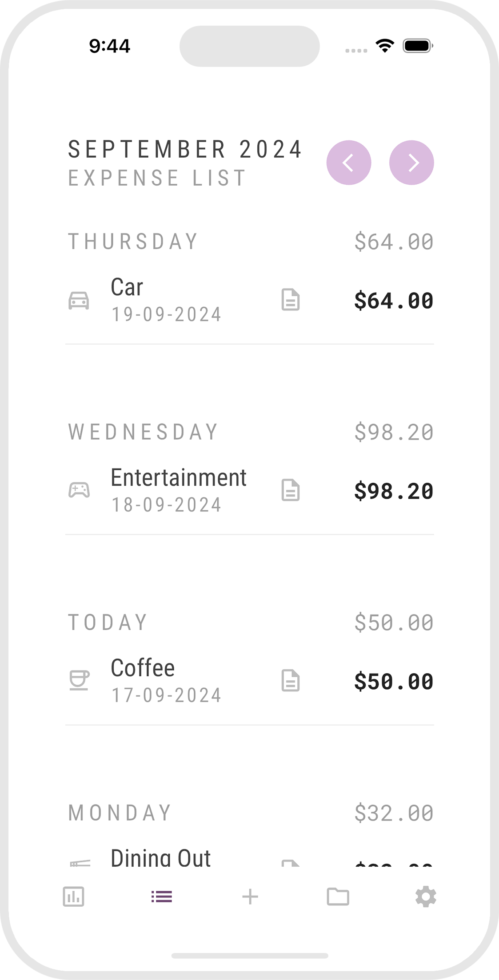This screenshot has width=499, height=980.
Task: Tap the $98.20 Entertainment amount
Action: tap(393, 491)
